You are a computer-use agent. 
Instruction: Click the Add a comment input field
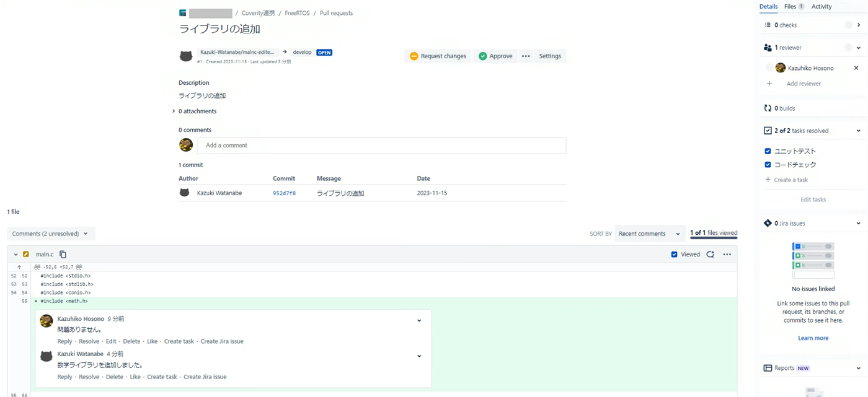[x=381, y=146]
